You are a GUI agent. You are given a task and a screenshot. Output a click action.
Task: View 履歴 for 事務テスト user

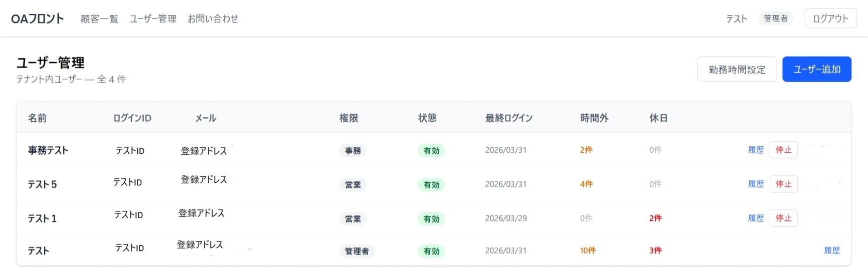coord(756,150)
